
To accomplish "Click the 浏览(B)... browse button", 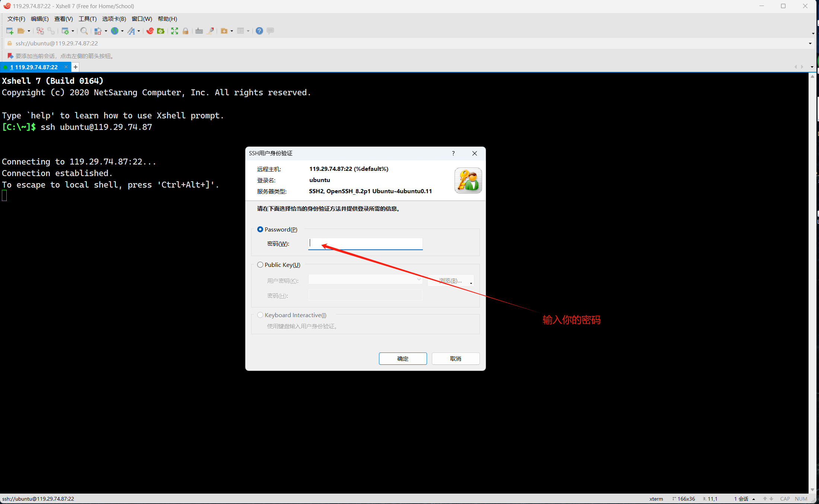I will [451, 281].
